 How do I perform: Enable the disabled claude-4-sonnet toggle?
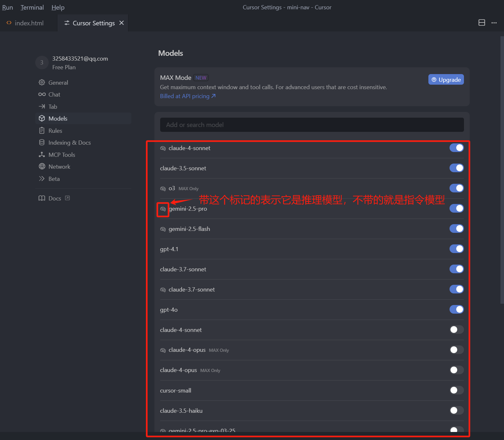pos(457,330)
